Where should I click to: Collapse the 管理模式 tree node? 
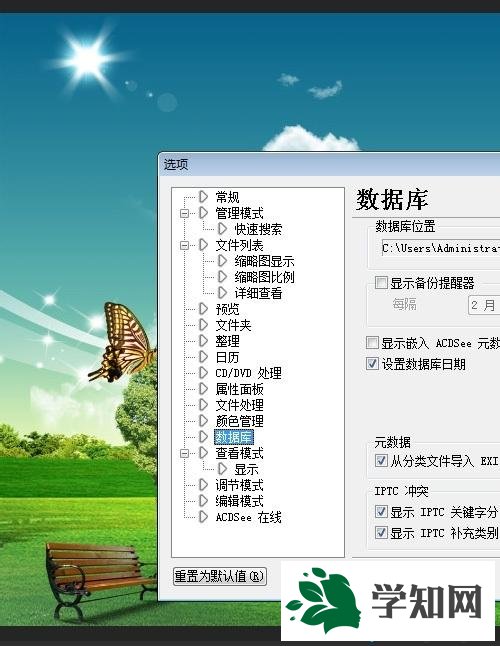(184, 213)
